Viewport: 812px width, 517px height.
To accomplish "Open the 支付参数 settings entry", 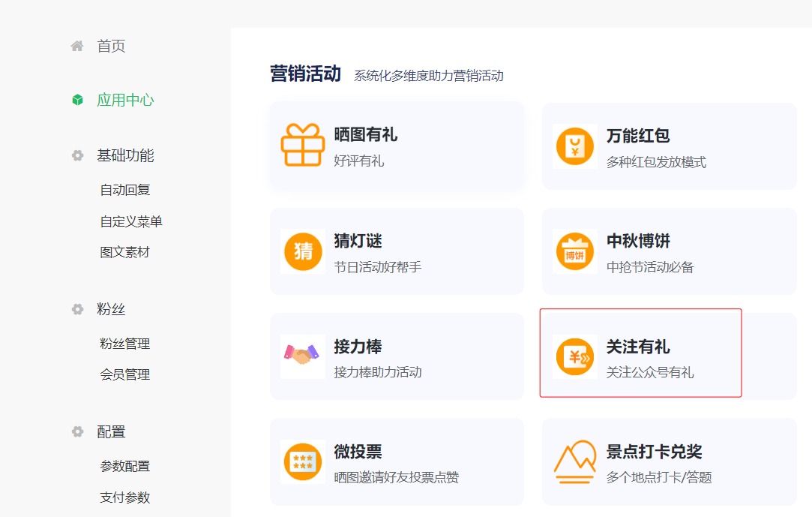I will coord(124,497).
